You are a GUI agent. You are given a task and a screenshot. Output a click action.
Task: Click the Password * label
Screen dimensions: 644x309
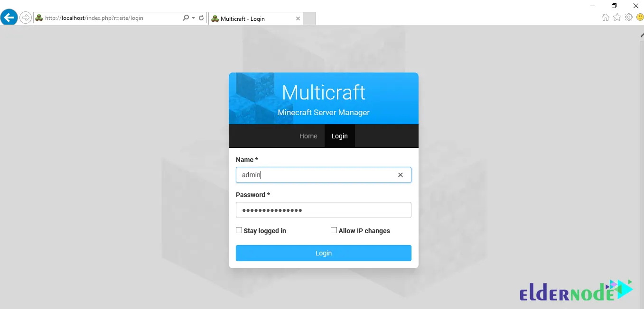click(253, 195)
